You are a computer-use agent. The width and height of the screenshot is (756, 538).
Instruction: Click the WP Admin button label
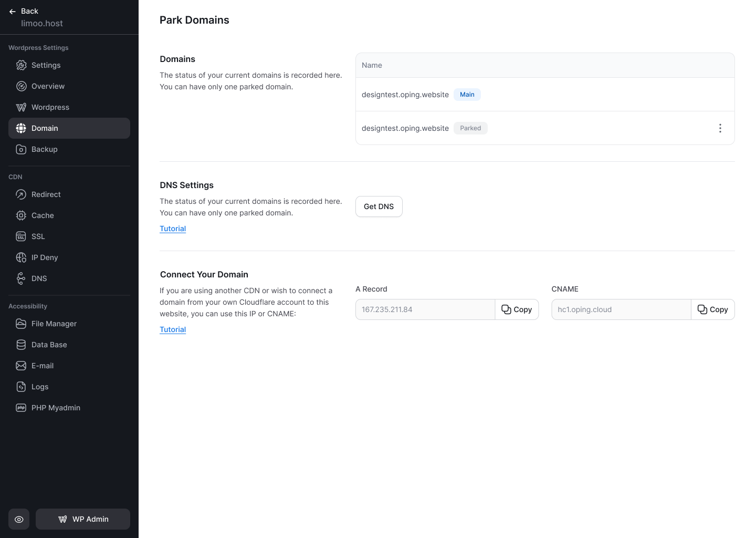(90, 519)
